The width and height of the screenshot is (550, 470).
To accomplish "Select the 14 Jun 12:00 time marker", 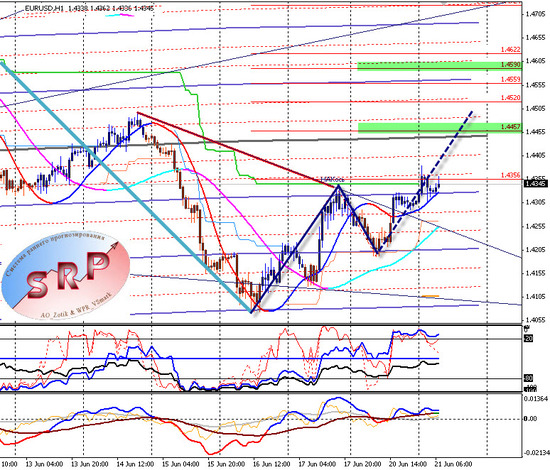I will (x=135, y=464).
